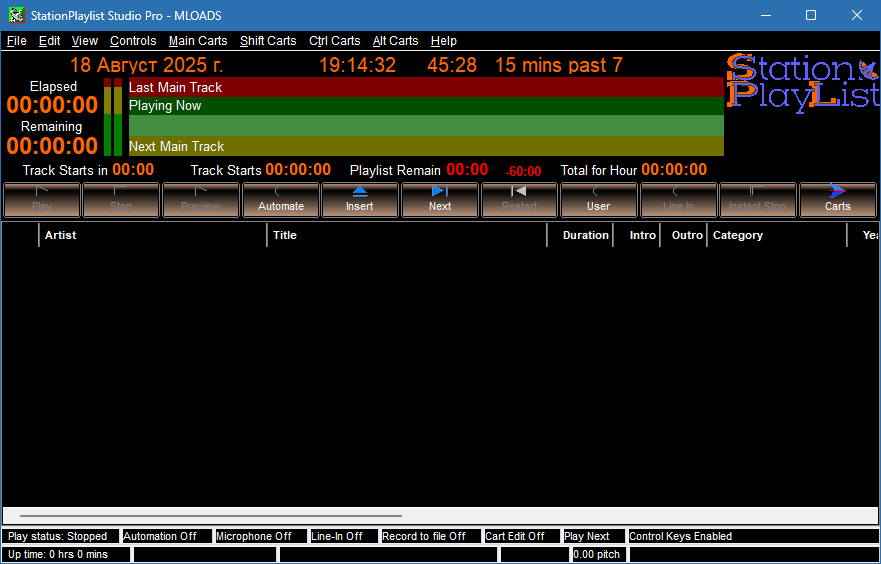881x564 pixels.
Task: Click the 18 Август 2025 date display
Action: pos(147,65)
